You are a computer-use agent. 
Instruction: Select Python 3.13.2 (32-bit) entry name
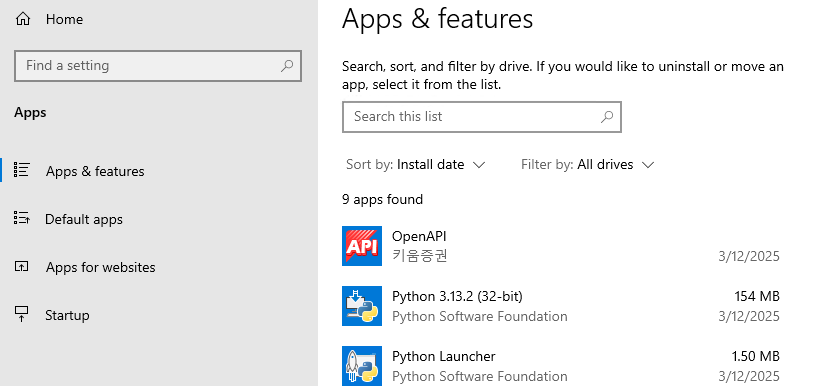457,296
